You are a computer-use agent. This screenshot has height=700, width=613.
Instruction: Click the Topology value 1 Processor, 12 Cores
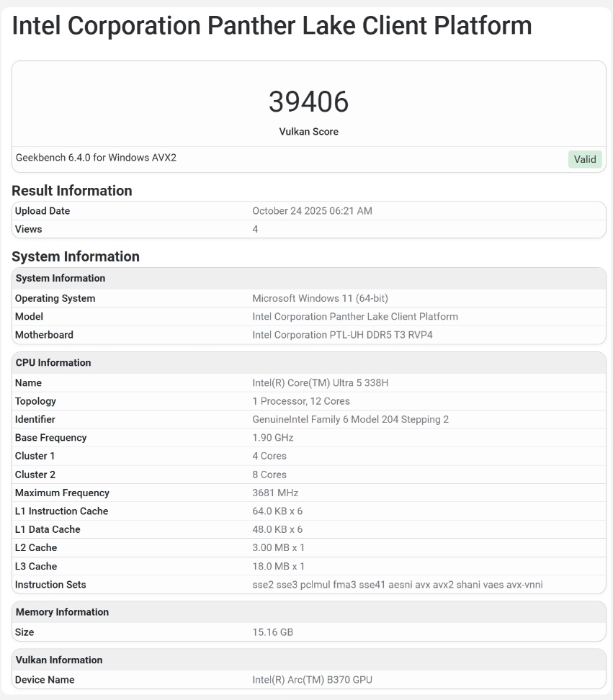(x=301, y=401)
